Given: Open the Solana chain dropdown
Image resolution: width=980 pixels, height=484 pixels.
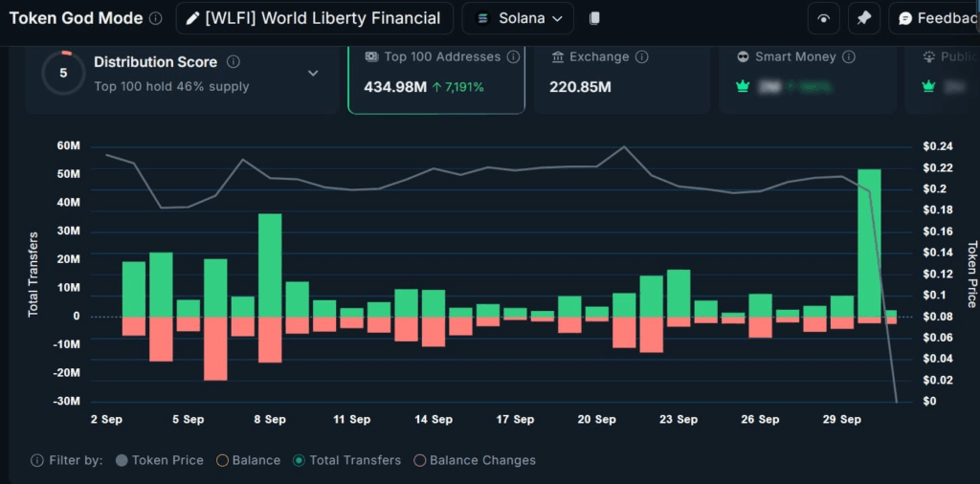Looking at the screenshot, I should point(518,18).
